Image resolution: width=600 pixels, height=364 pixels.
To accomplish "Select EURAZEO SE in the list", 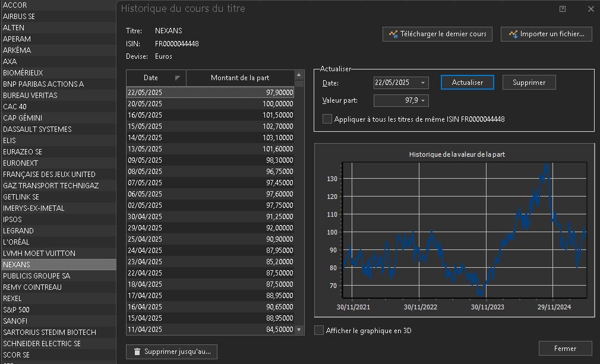I will coord(58,152).
